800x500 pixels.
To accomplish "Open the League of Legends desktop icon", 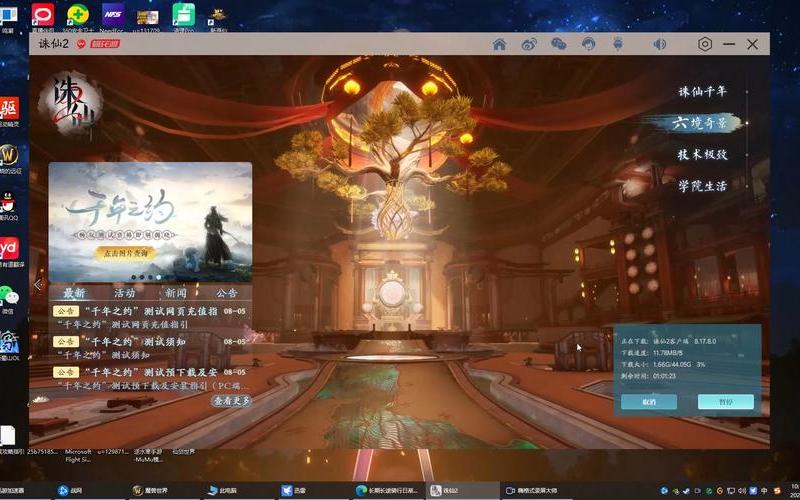I will (9, 345).
